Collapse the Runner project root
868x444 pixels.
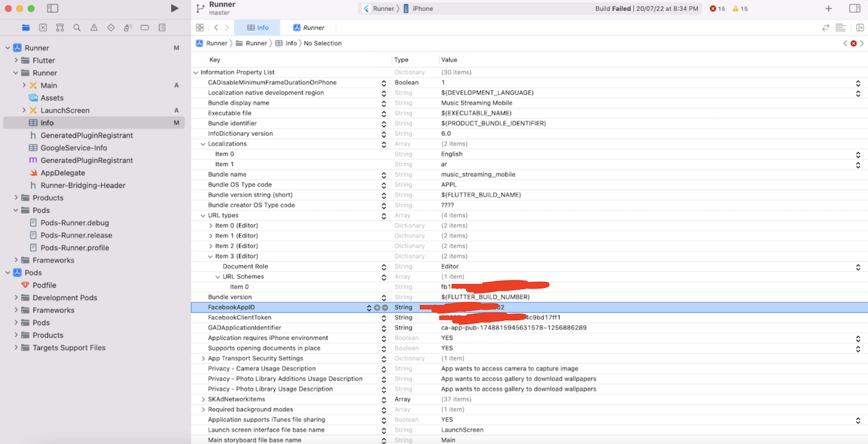pyautogui.click(x=8, y=48)
